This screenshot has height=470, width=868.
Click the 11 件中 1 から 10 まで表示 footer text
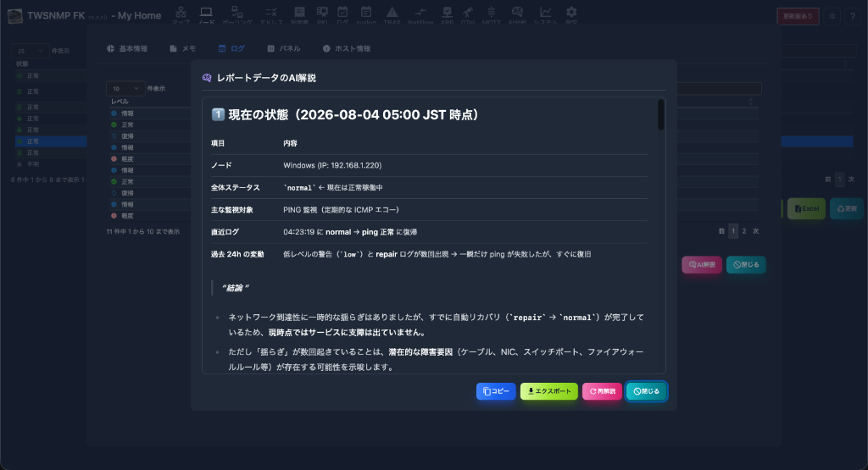click(x=142, y=232)
